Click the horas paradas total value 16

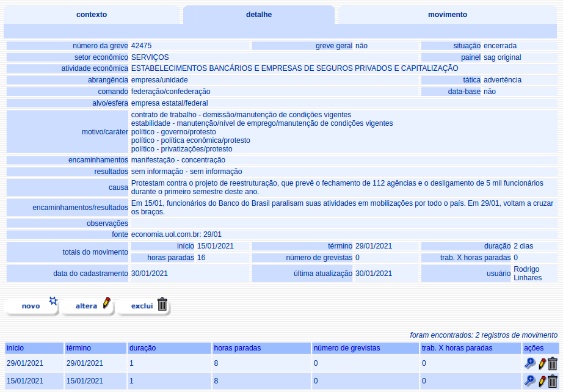tap(201, 258)
